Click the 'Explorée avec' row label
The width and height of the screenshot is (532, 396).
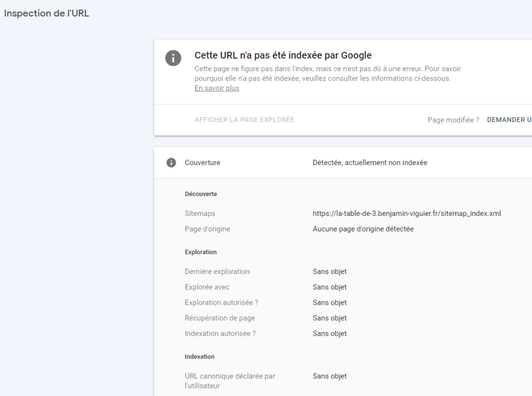pyautogui.click(x=207, y=287)
